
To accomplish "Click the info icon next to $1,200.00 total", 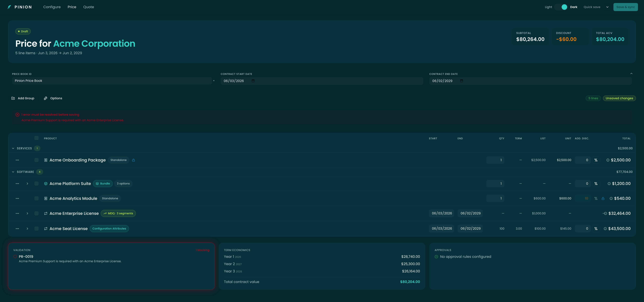I will [x=609, y=183].
